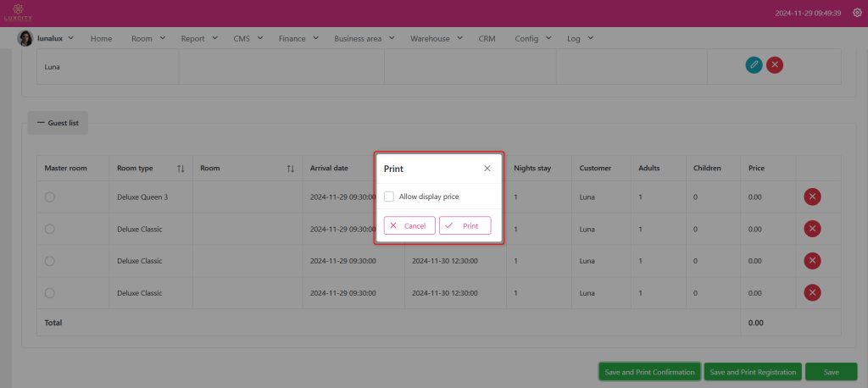Click the blue pencil edit icon for Luna
The width and height of the screenshot is (868, 388).
(x=754, y=65)
